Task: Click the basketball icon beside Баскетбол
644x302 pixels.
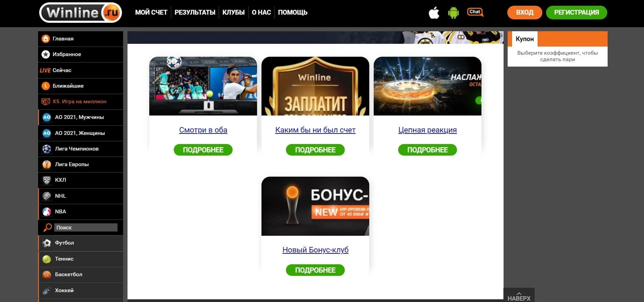Action: pos(47,274)
